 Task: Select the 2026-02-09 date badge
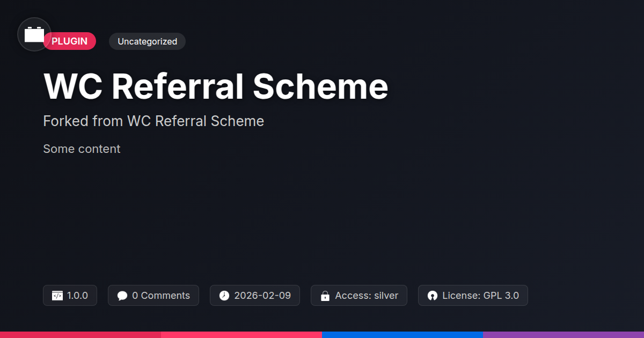tap(255, 296)
